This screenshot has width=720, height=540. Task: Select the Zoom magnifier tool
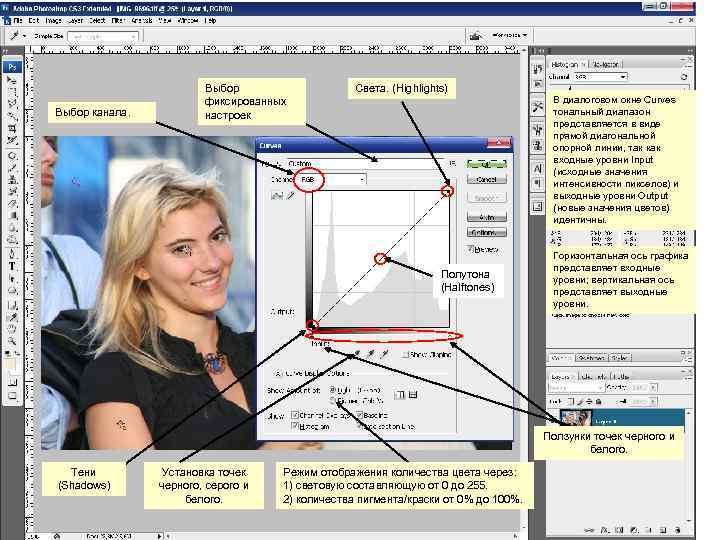pos(12,341)
